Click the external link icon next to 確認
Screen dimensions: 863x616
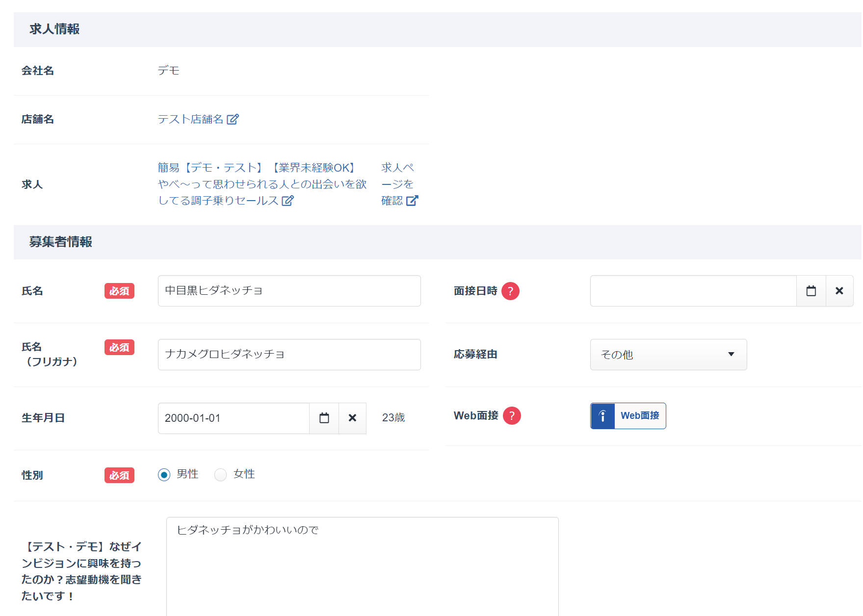tap(412, 201)
